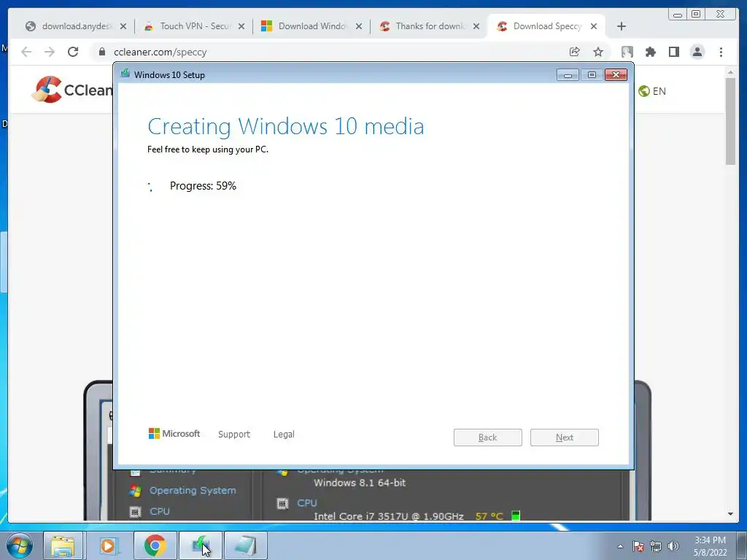Open the clock showing 3:34 PM
Viewport: 747px width, 560px height.
pos(710,546)
